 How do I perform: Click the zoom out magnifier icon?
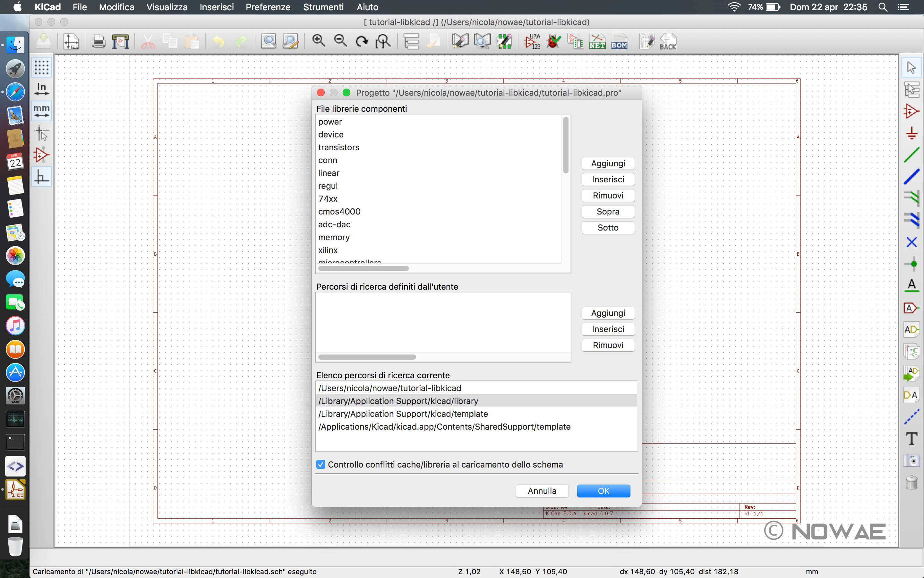click(340, 41)
